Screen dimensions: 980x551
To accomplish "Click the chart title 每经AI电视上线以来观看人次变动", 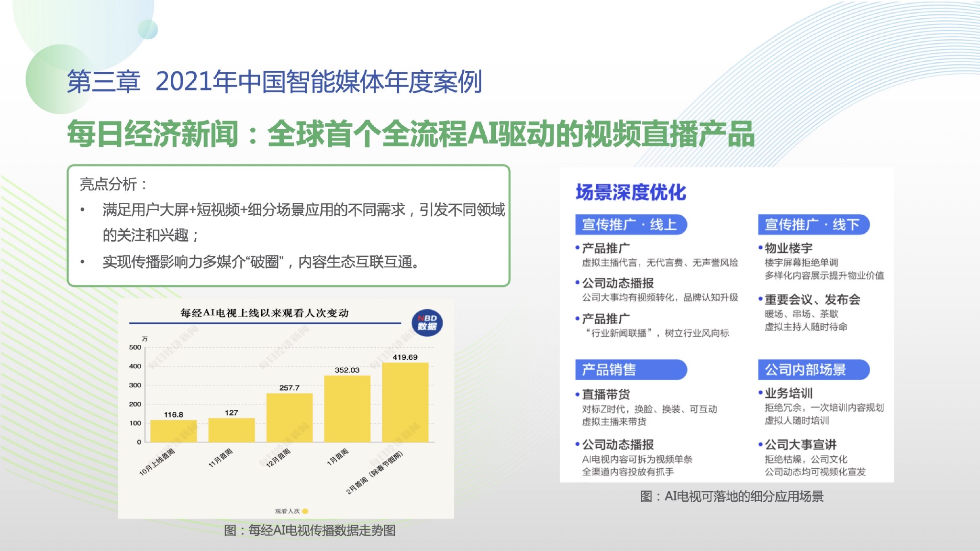I will tap(265, 313).
